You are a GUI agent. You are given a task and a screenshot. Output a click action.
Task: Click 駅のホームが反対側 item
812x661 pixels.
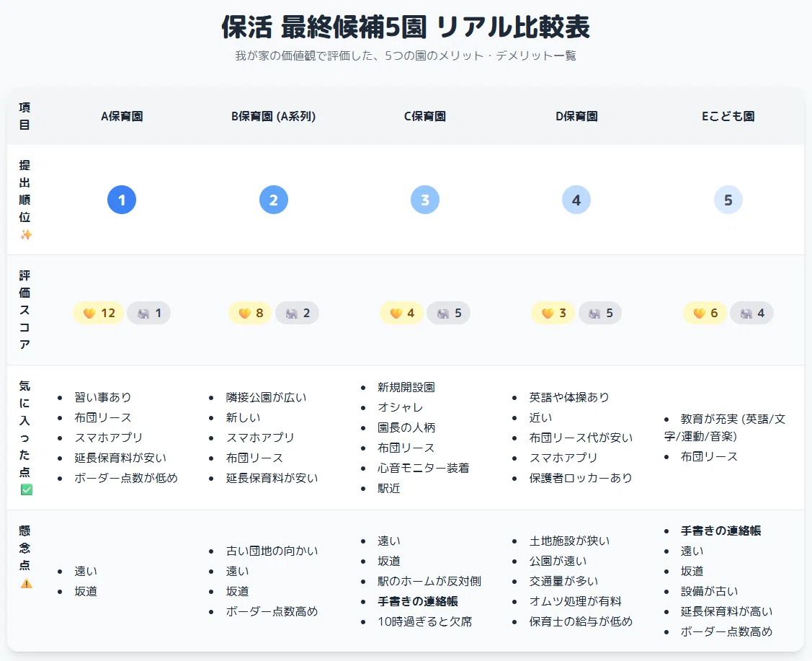[x=429, y=581]
